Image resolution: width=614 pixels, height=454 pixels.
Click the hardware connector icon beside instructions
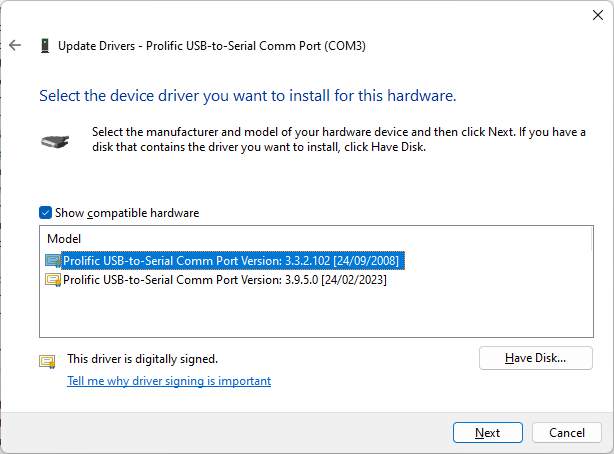[55, 141]
